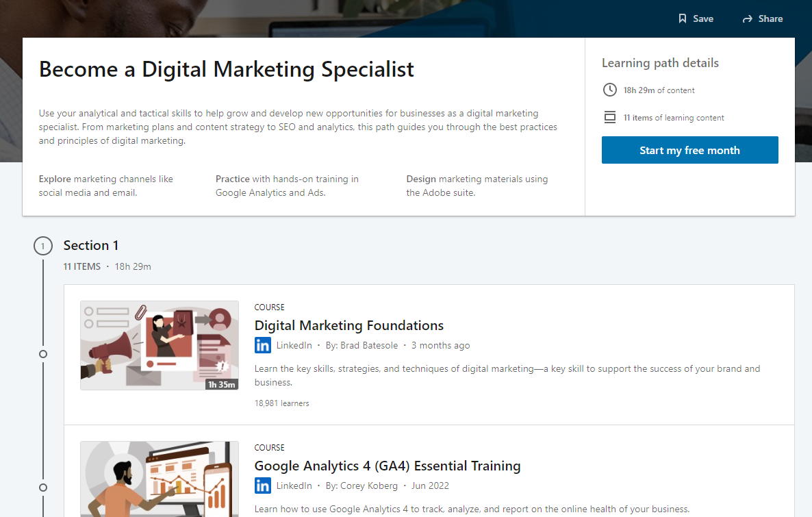Screen dimensions: 812x517
Task: Click the Google Analytics 4 description text
Action: pyautogui.click(x=472, y=509)
